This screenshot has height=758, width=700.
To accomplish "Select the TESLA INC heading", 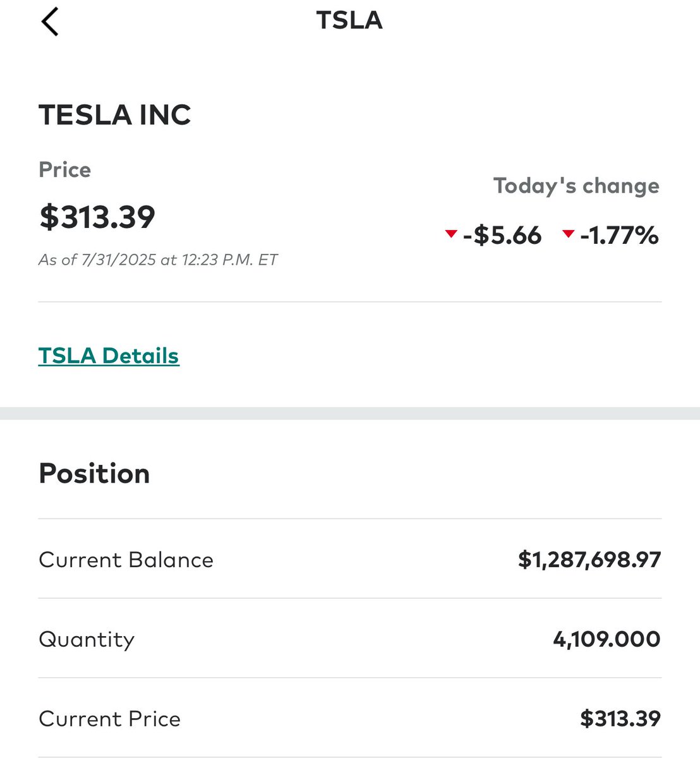I will click(115, 115).
